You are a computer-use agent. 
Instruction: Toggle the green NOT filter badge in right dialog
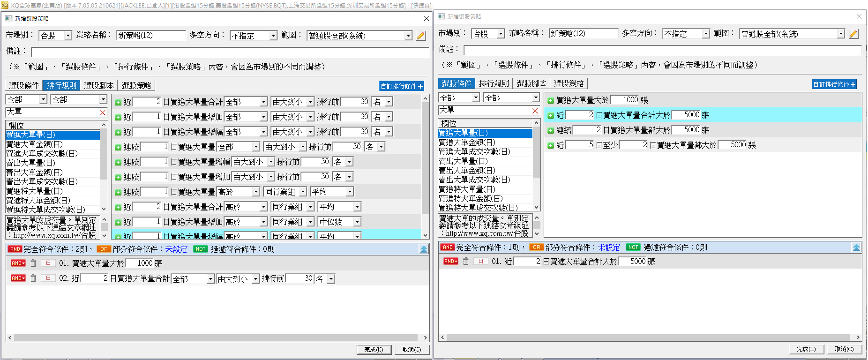point(633,247)
